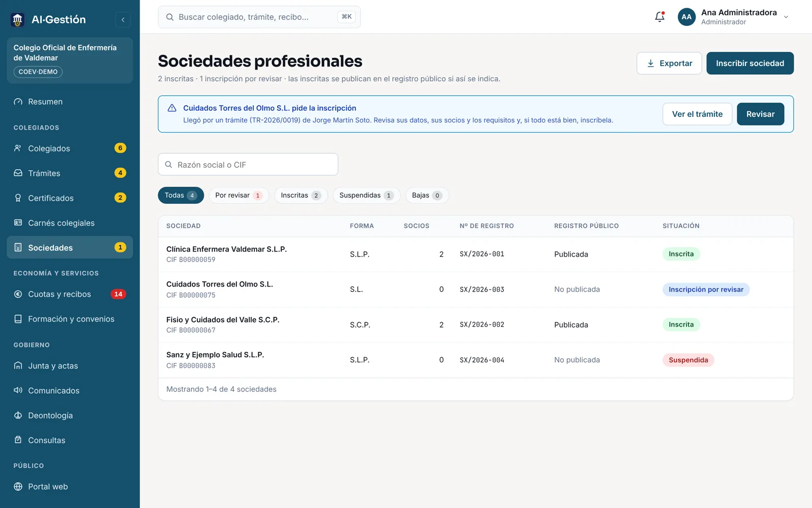Focus the global search colegiado field
Image resolution: width=812 pixels, height=508 pixels.
pos(259,17)
